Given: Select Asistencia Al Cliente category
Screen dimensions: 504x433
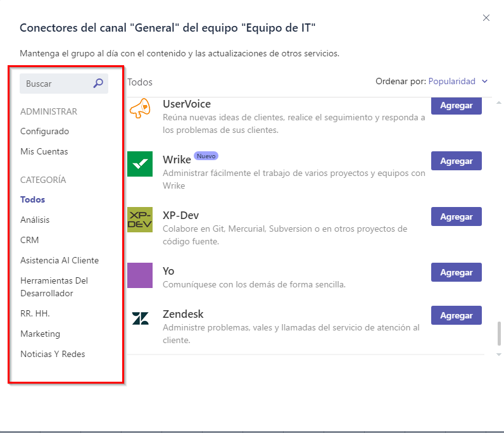Looking at the screenshot, I should coord(60,260).
